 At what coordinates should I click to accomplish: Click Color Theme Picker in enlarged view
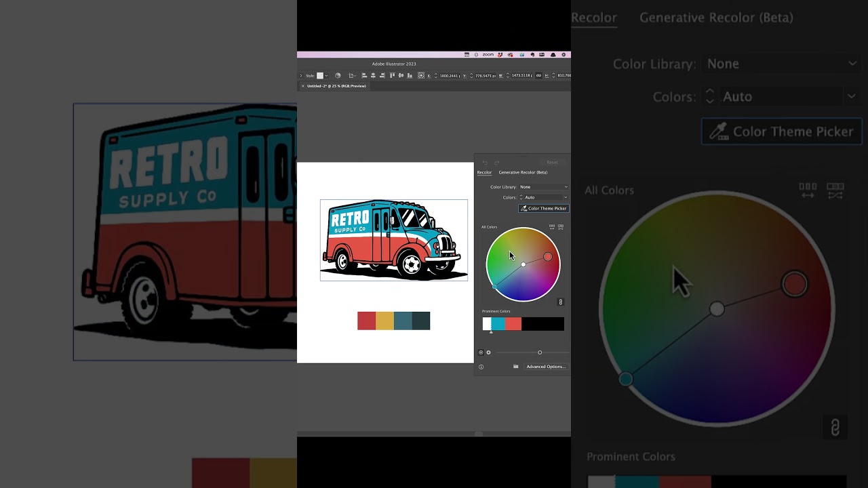pos(782,131)
